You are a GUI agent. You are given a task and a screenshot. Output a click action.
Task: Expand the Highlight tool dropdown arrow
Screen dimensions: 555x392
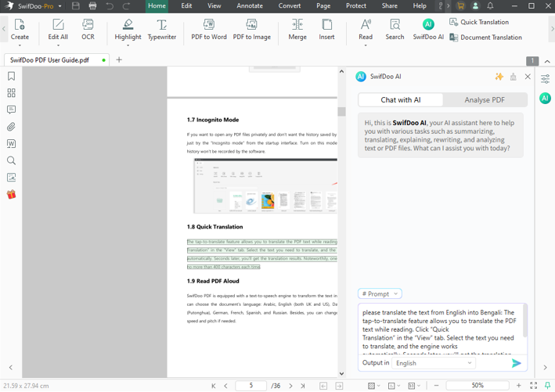point(128,45)
